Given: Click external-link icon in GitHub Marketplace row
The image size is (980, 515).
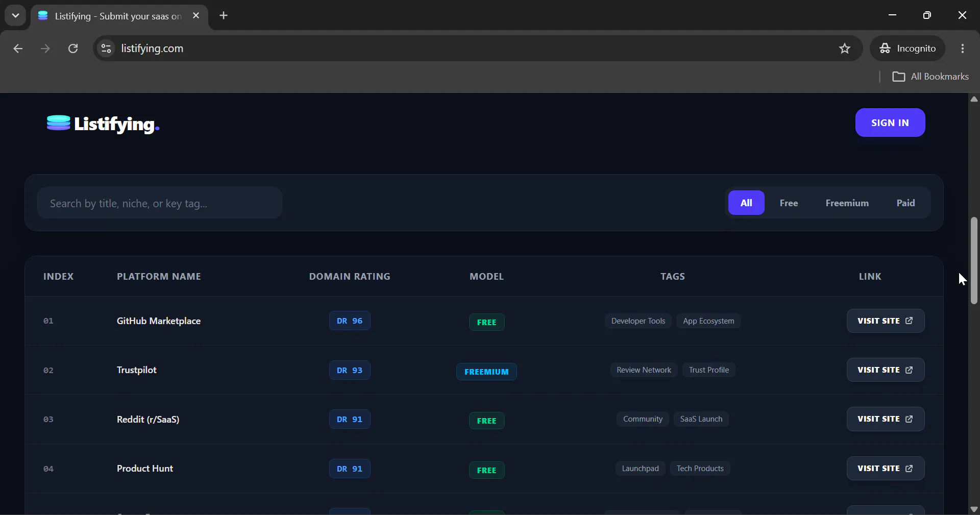Looking at the screenshot, I should coord(909,321).
